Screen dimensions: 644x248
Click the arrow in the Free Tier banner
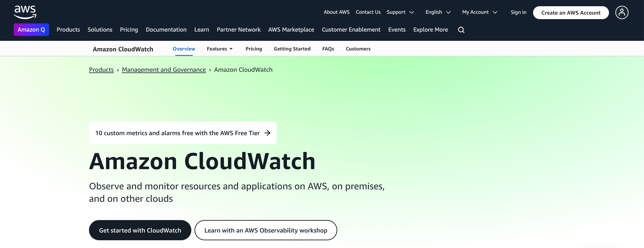click(x=267, y=133)
